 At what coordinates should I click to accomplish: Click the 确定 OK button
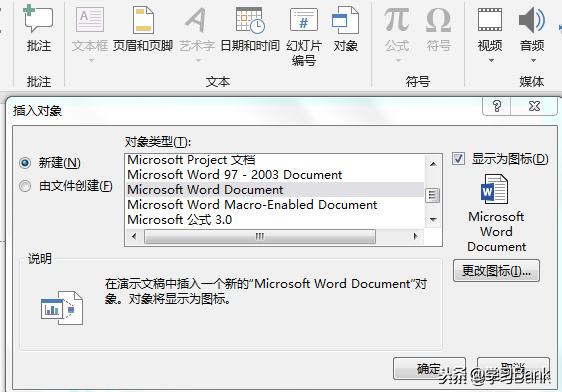429,368
